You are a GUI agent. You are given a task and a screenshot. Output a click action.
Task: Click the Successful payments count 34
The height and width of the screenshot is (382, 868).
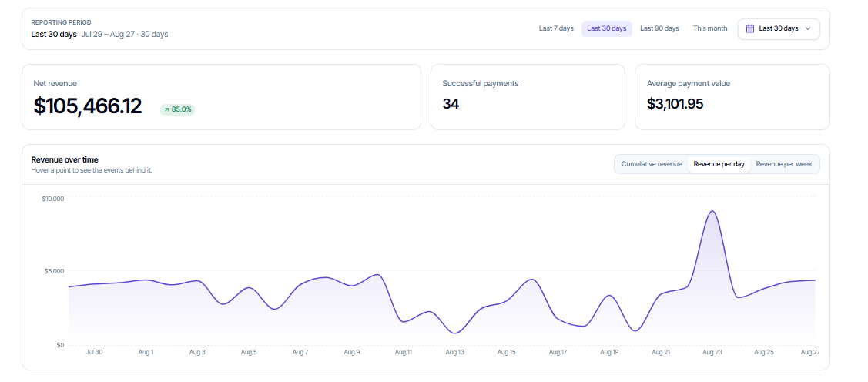451,103
